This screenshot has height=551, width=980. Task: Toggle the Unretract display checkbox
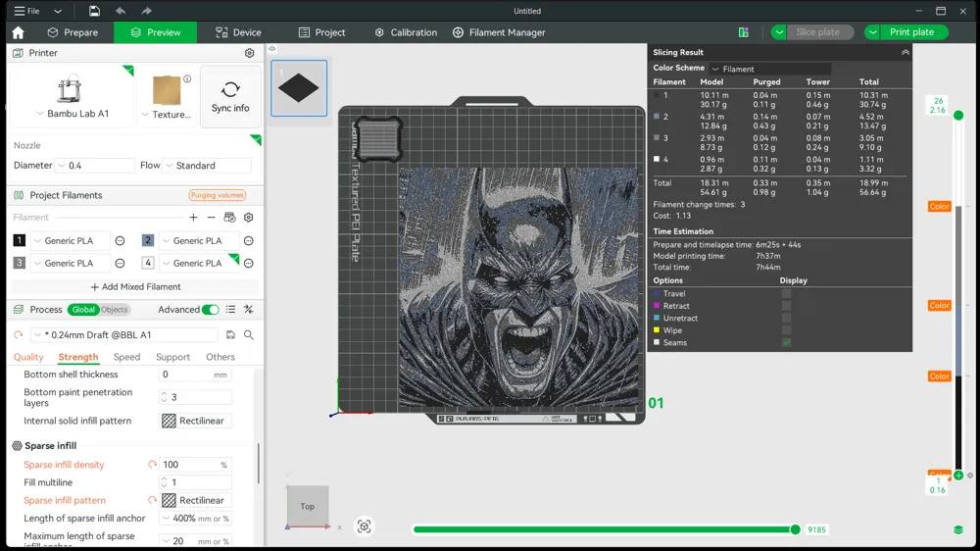click(x=786, y=318)
